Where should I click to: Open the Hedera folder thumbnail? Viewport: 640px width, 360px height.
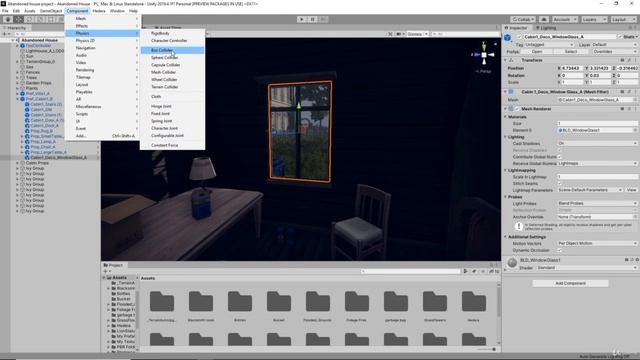473,302
